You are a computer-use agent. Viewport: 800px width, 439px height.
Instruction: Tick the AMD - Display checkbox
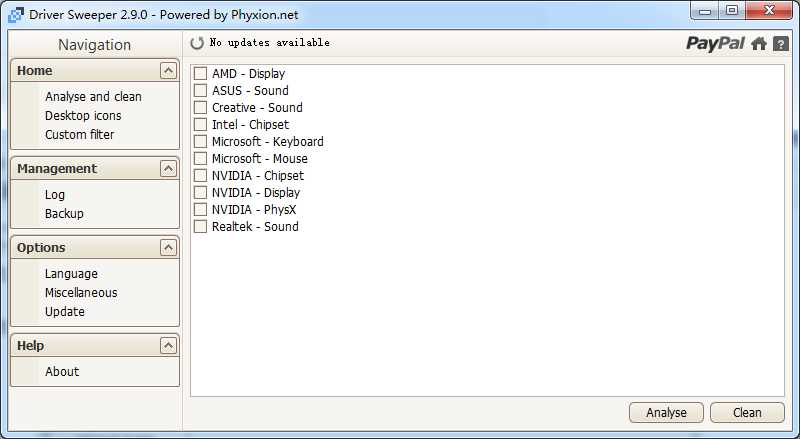[200, 74]
